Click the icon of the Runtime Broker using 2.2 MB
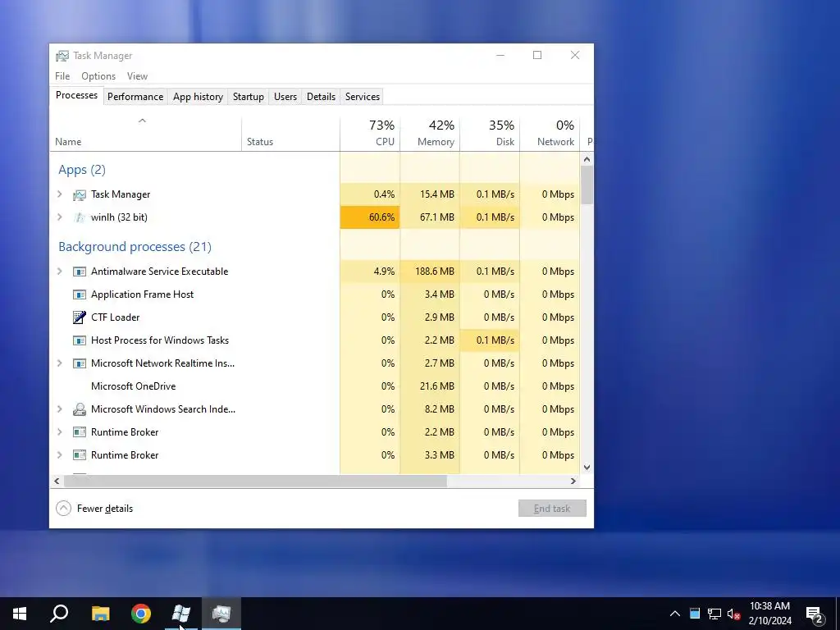 click(80, 432)
